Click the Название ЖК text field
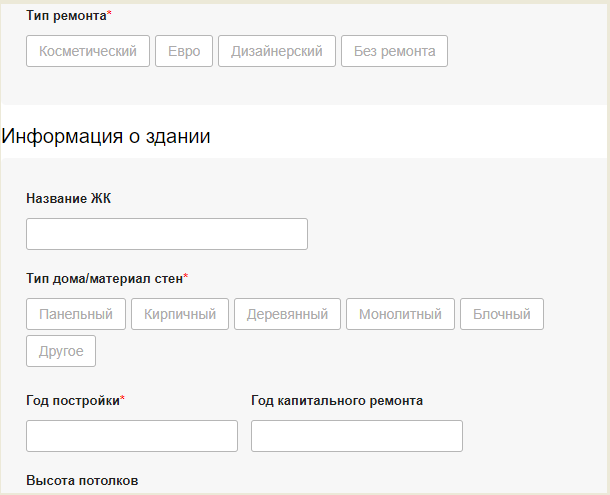610x495 pixels. pos(167,234)
